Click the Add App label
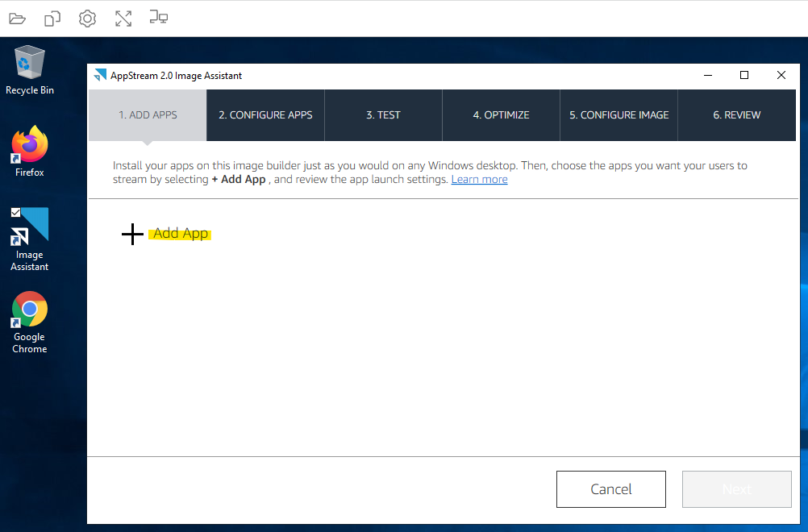The height and width of the screenshot is (532, 808). pyautogui.click(x=181, y=233)
